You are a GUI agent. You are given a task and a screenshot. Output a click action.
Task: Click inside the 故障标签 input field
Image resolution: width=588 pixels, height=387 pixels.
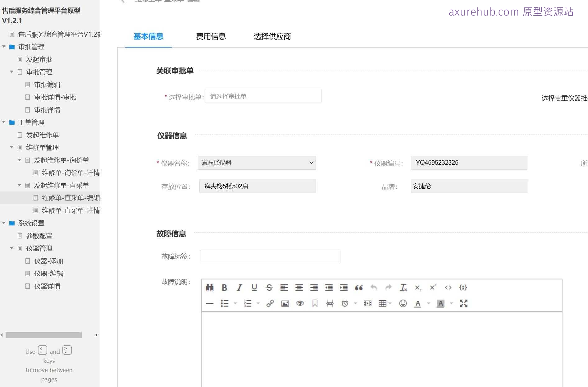(270, 256)
